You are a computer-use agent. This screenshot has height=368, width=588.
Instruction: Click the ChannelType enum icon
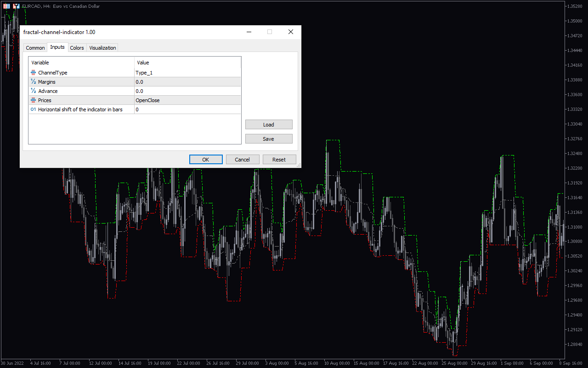tap(33, 73)
